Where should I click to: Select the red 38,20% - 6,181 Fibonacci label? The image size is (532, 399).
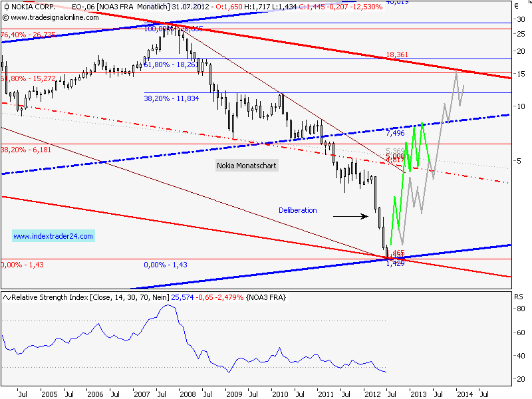[26, 150]
